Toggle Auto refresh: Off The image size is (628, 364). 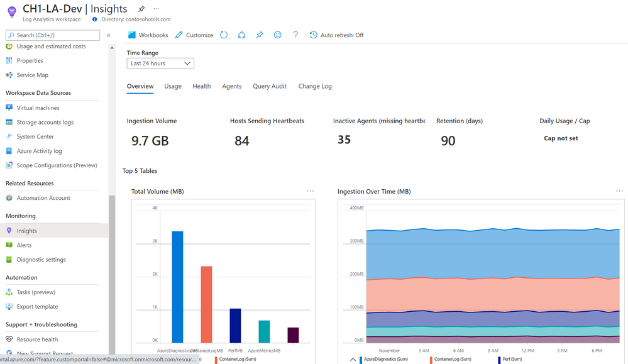point(336,35)
